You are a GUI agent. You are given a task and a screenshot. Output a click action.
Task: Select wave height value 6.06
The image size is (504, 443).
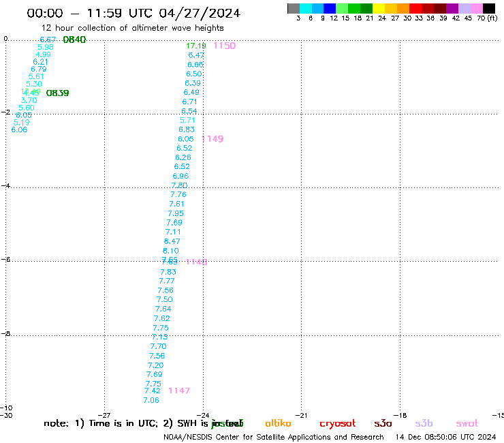pyautogui.click(x=19, y=129)
